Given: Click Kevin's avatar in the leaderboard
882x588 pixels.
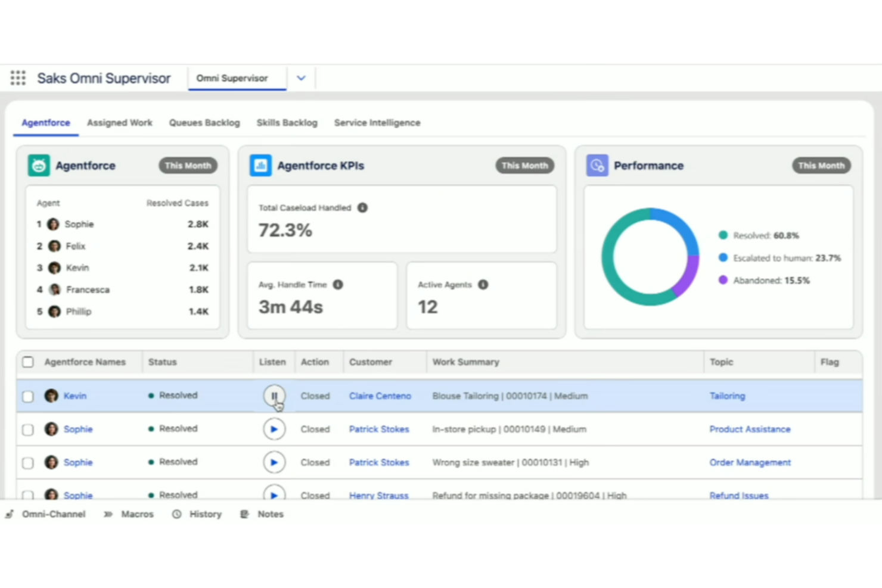Looking at the screenshot, I should coord(54,268).
